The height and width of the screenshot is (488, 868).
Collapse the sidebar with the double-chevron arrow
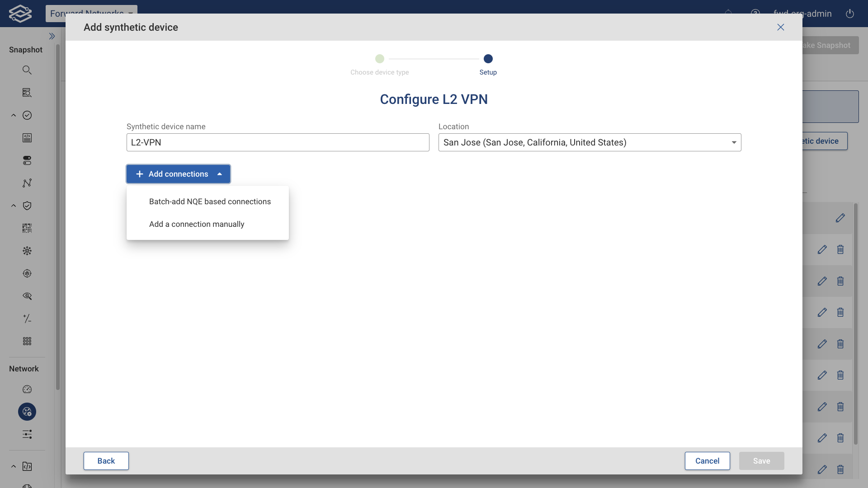coord(52,36)
